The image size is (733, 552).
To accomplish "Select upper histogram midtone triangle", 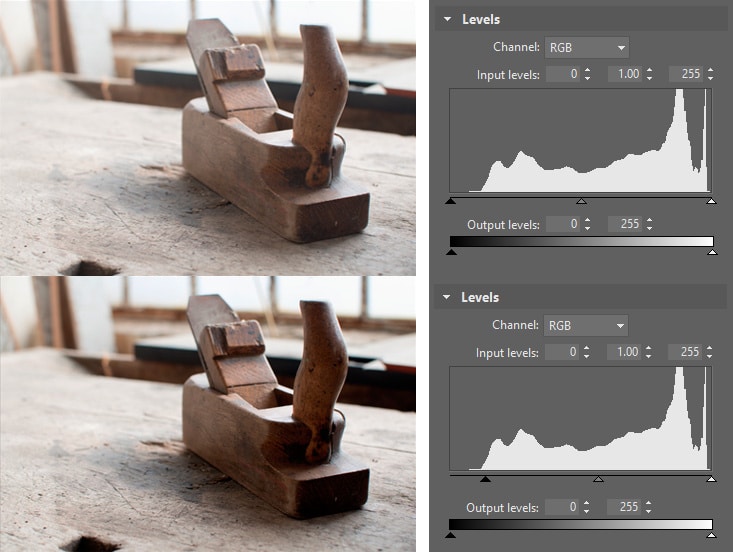I will coord(582,201).
